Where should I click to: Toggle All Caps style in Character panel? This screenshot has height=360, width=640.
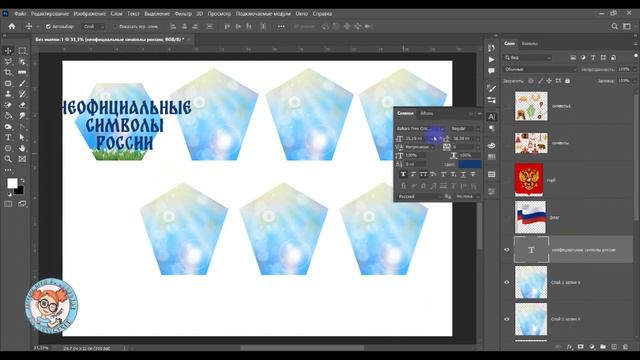point(423,174)
